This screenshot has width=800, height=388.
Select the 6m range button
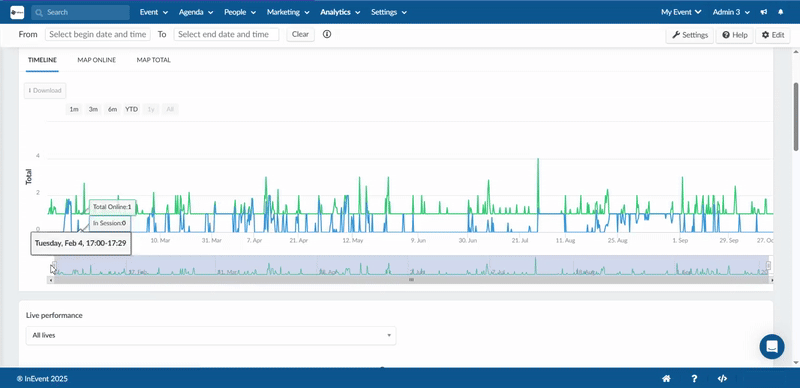point(112,109)
